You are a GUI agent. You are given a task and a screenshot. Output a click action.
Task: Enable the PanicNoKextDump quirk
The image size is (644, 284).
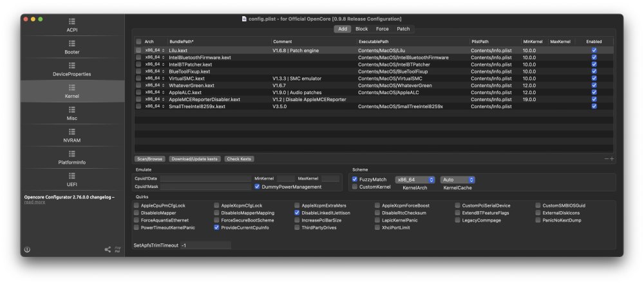[x=538, y=220]
